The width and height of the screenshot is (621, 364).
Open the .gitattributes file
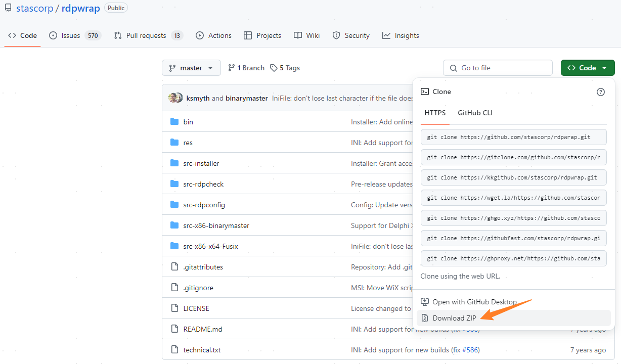[x=203, y=267]
